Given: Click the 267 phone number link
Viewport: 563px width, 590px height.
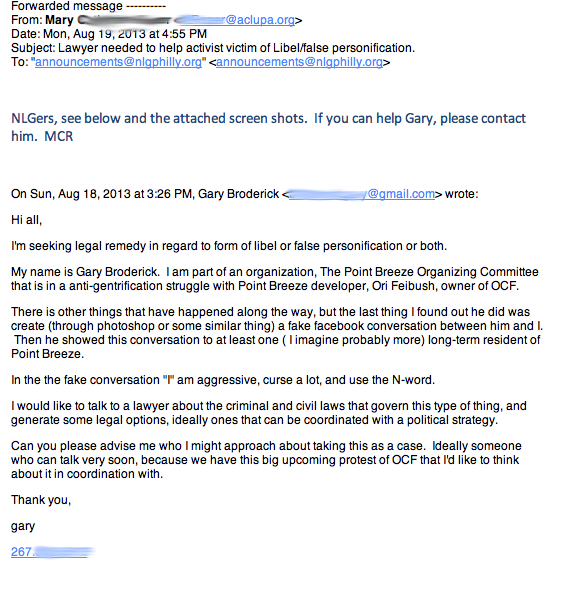Looking at the screenshot, I should pyautogui.click(x=51, y=552).
